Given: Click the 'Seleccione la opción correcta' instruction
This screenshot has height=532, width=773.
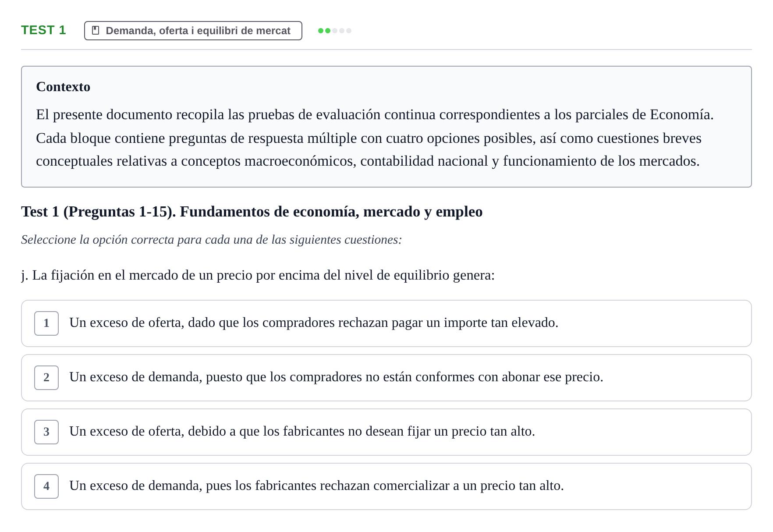Looking at the screenshot, I should (x=211, y=240).
